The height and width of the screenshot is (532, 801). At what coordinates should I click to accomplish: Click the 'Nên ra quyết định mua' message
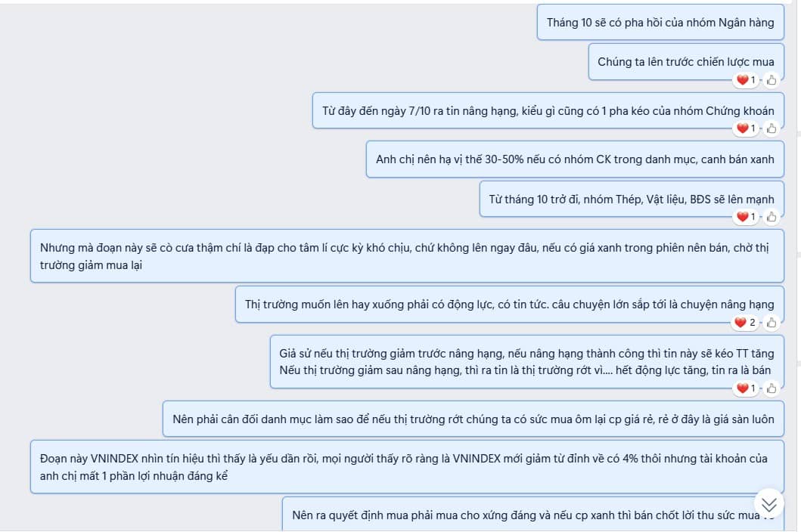click(533, 514)
